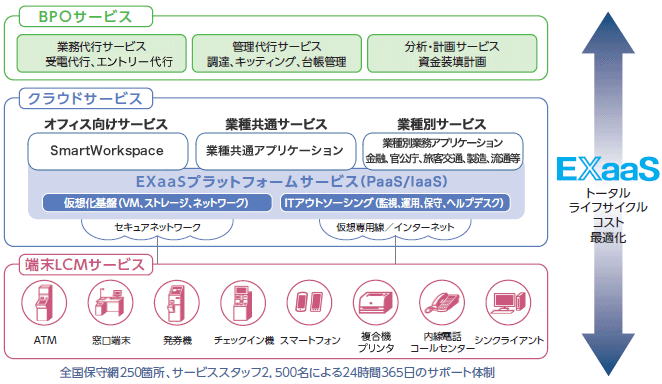The image size is (662, 384).
Task: Click the セキュアネットワーク cloud shape
Action: pyautogui.click(x=157, y=229)
